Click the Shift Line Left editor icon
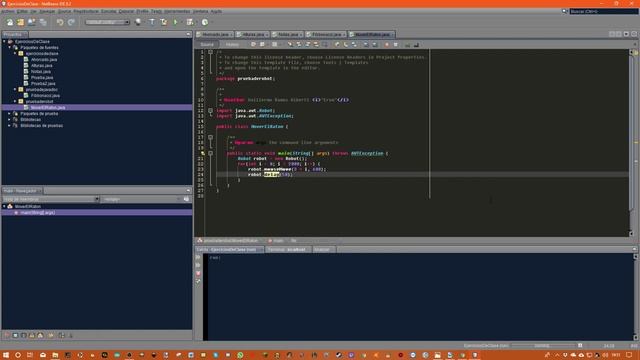Screen dimensions: 640x360 tap(366, 44)
